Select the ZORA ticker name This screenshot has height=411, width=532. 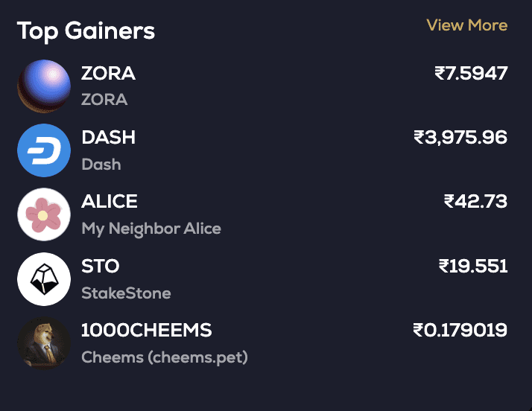click(x=108, y=74)
